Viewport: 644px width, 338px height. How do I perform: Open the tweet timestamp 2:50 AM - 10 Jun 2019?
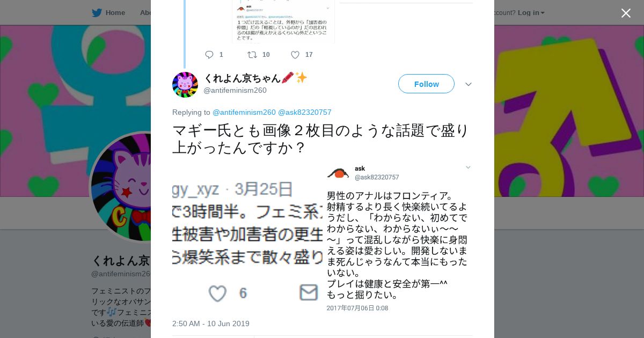(211, 324)
